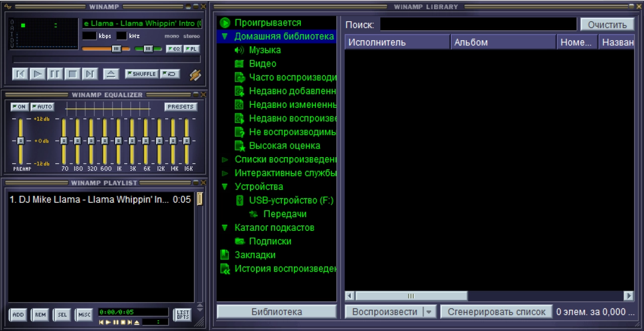Sort by Исполнитель column header
The image size is (644, 331).
[397, 42]
